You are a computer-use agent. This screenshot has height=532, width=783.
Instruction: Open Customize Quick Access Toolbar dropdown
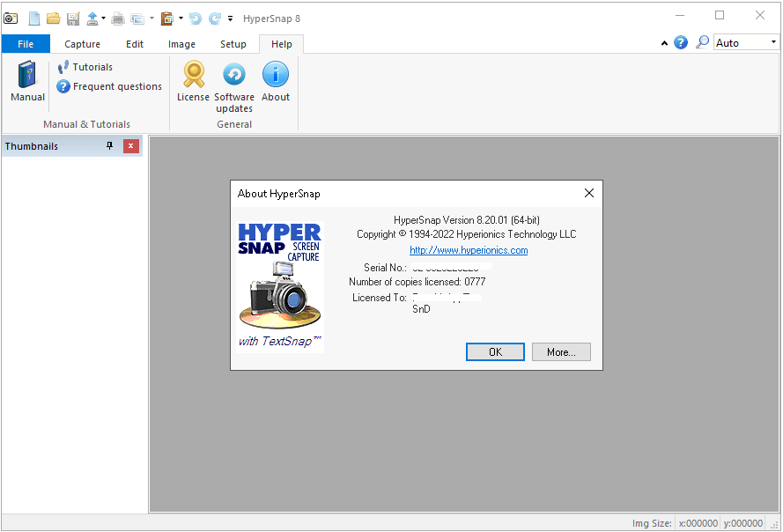click(230, 18)
